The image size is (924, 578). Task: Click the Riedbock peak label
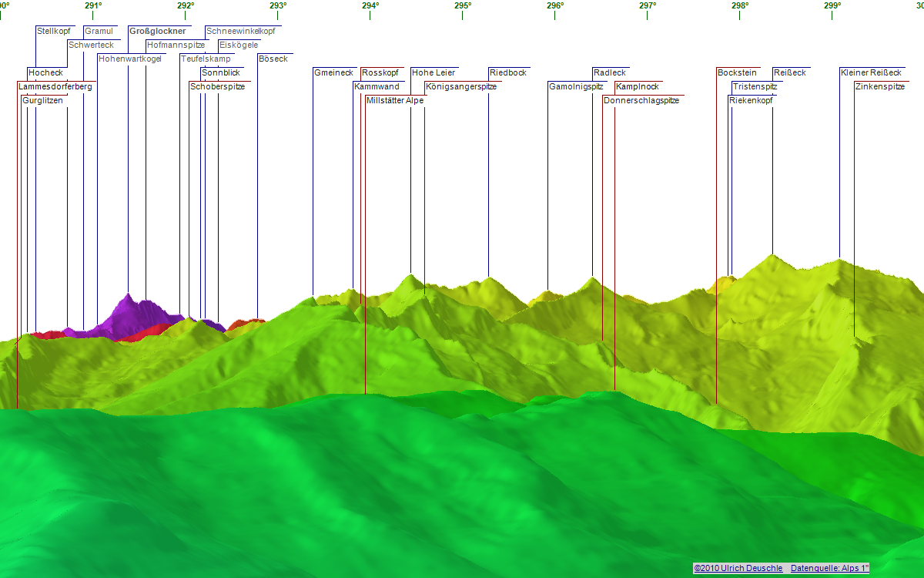click(507, 73)
